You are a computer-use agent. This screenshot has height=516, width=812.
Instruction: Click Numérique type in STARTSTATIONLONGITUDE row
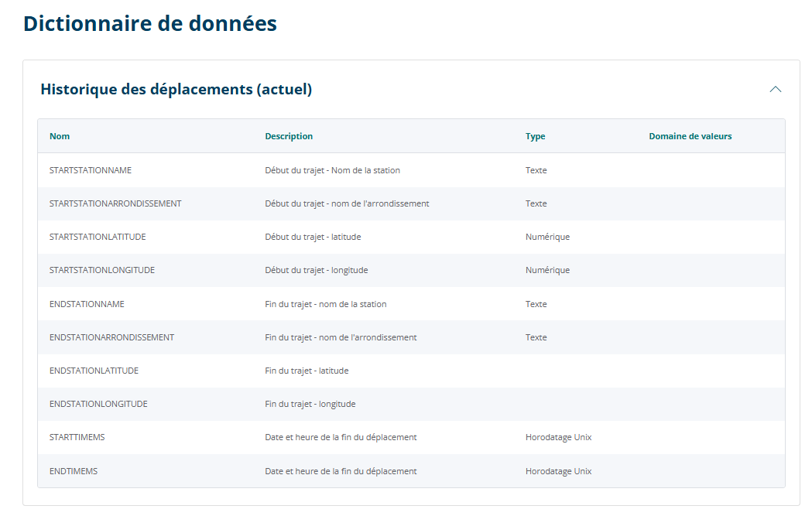[547, 270]
